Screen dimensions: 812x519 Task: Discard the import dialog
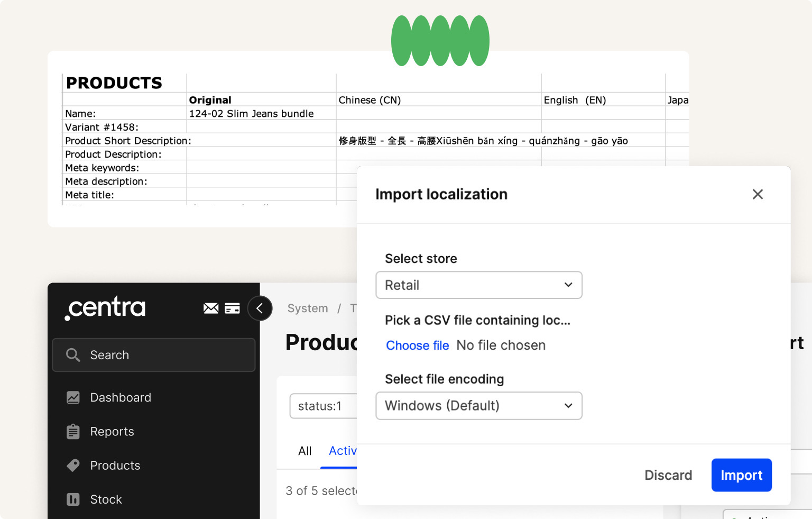[668, 475]
